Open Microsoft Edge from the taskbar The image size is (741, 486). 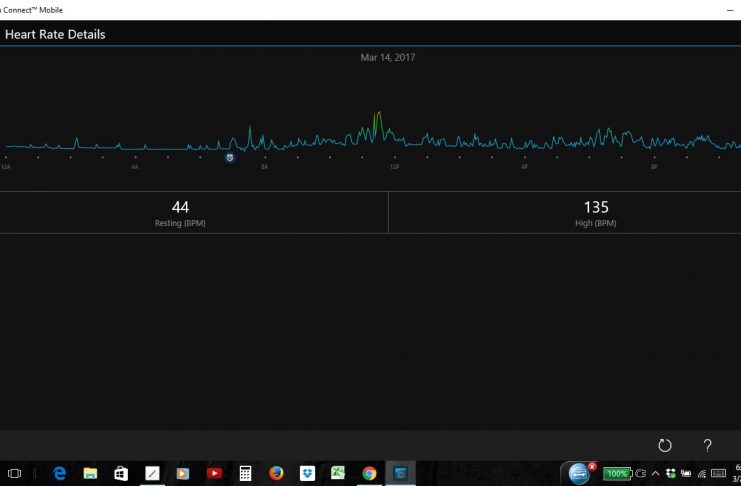click(59, 473)
